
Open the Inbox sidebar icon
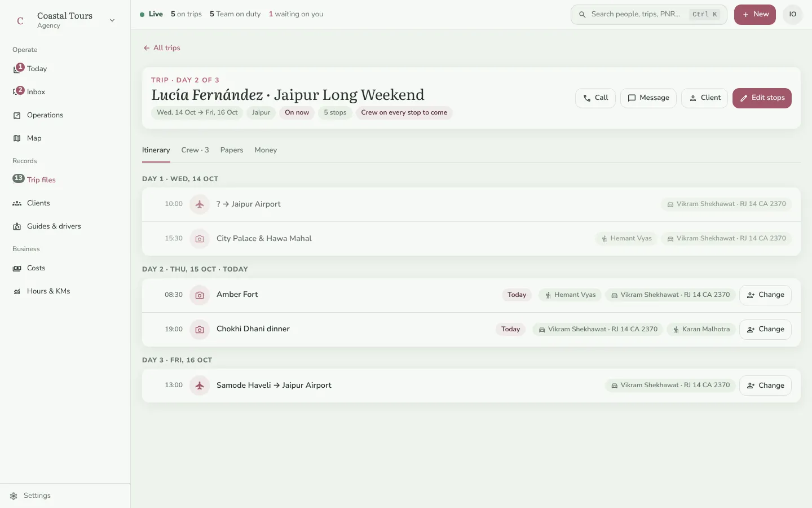[17, 92]
